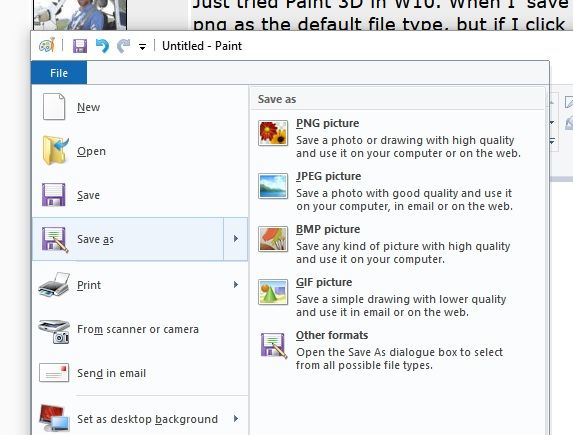Choose From scanner or camera
Viewport: 573px width, 435px height.
point(140,329)
